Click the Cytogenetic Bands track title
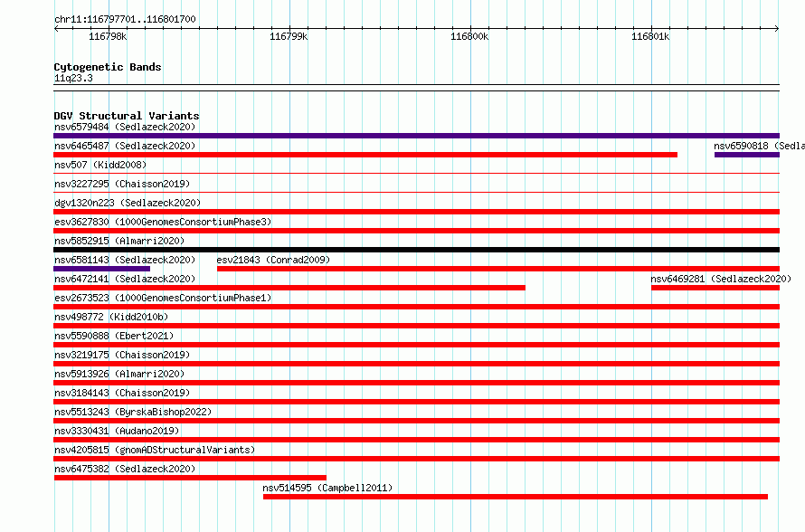The image size is (805, 532). (x=108, y=67)
